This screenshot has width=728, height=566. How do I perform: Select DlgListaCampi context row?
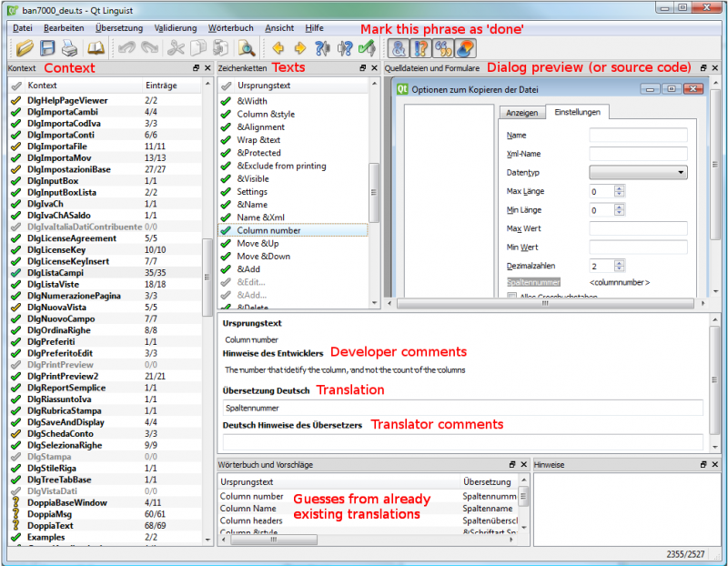[105, 273]
